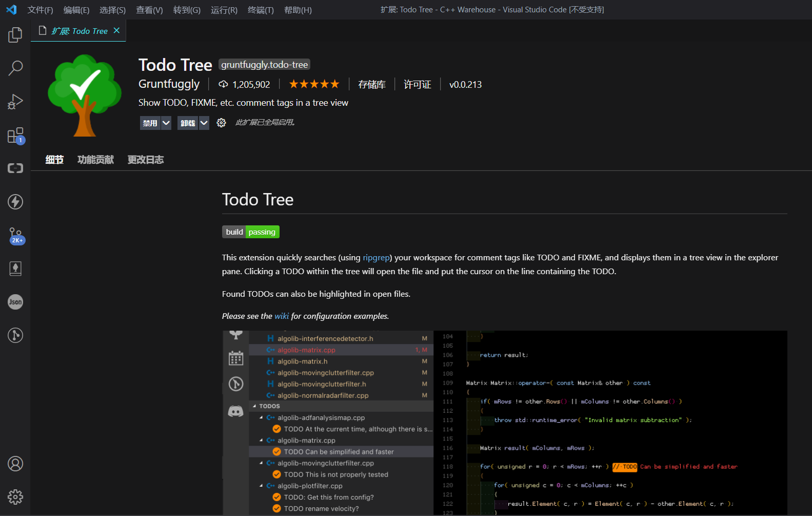The image size is (812, 516).
Task: Click the Todo Tree readme heading
Action: [x=258, y=199]
